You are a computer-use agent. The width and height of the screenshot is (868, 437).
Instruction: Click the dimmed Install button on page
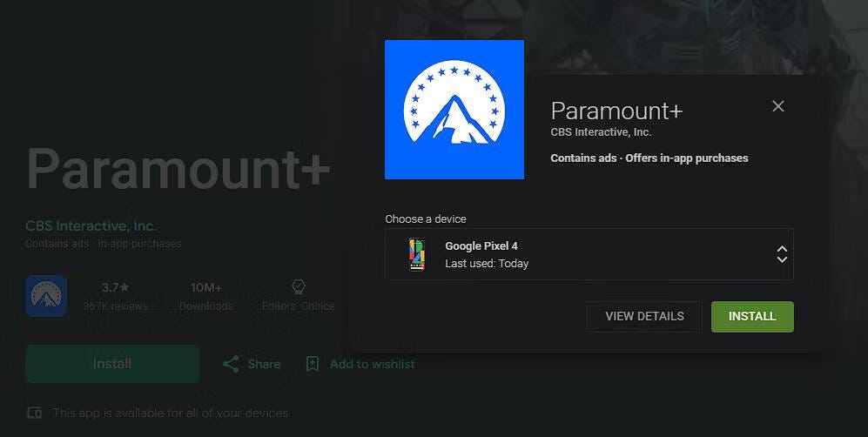(112, 363)
